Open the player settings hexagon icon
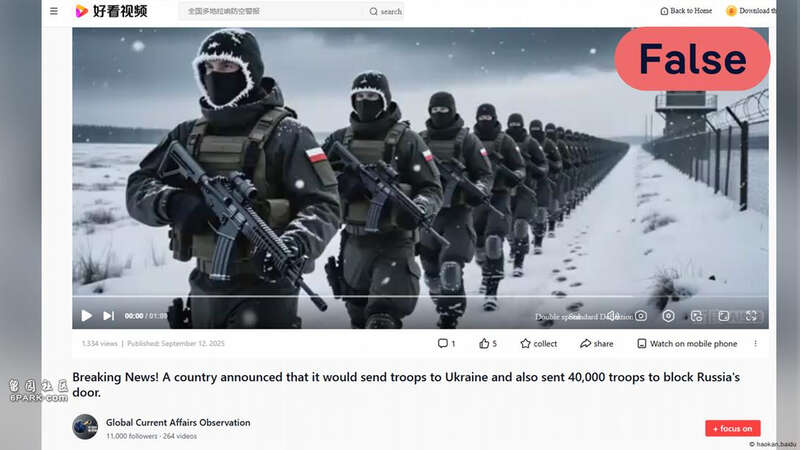800x450 pixels. pos(668,316)
